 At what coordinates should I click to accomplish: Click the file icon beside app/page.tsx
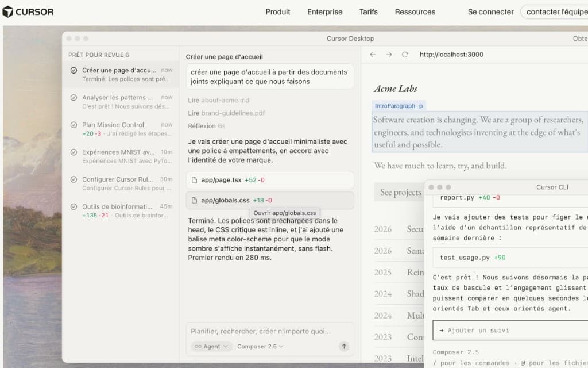(x=194, y=180)
